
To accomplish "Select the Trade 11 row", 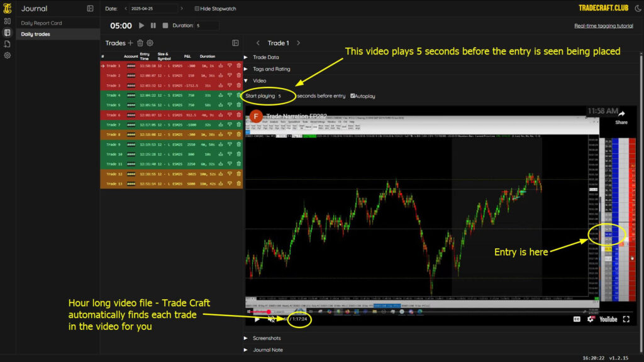I will click(172, 164).
